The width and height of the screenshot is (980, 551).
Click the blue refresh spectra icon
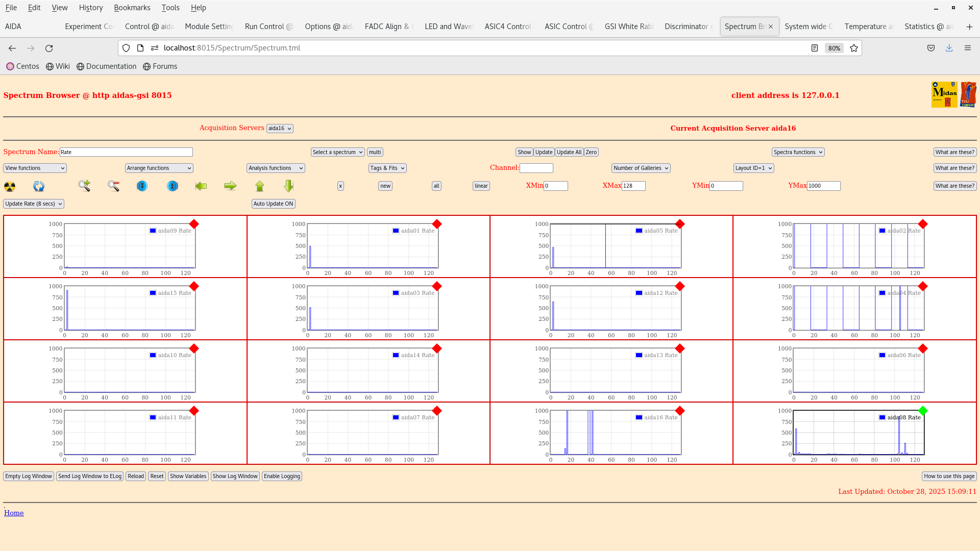point(38,186)
